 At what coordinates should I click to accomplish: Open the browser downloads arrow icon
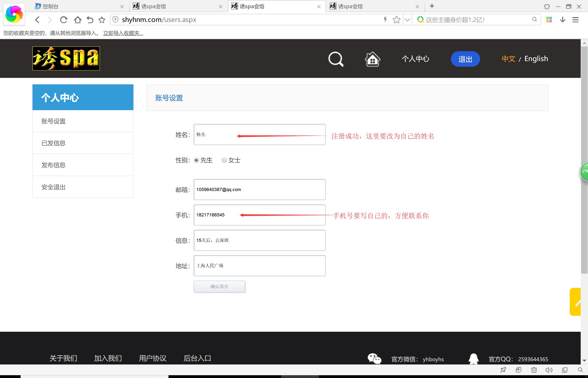pyautogui.click(x=562, y=20)
